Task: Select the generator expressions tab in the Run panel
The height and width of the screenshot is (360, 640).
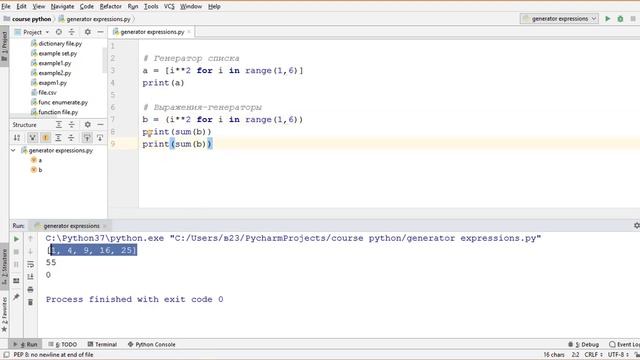Action: 71,226
